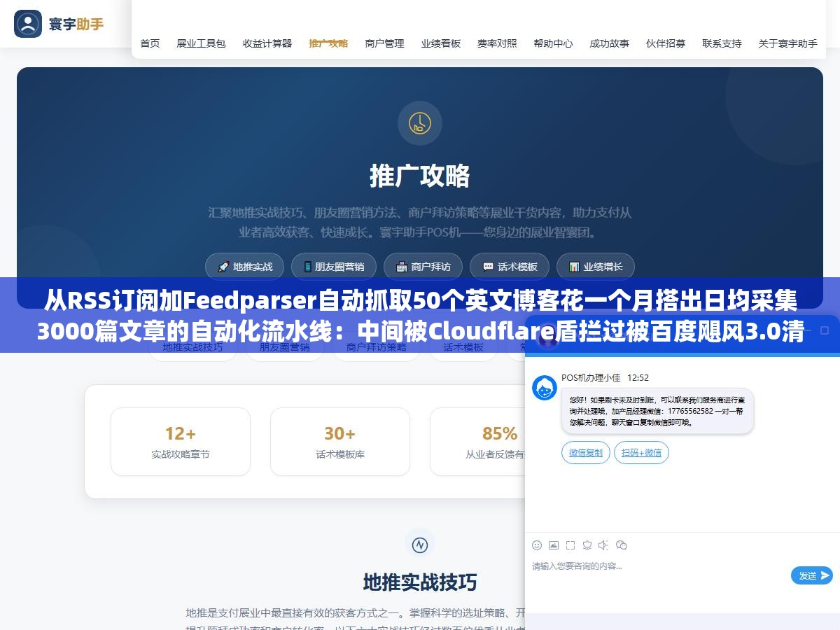
Task: Click the 寰宇助手 brand name text
Action: (x=76, y=24)
